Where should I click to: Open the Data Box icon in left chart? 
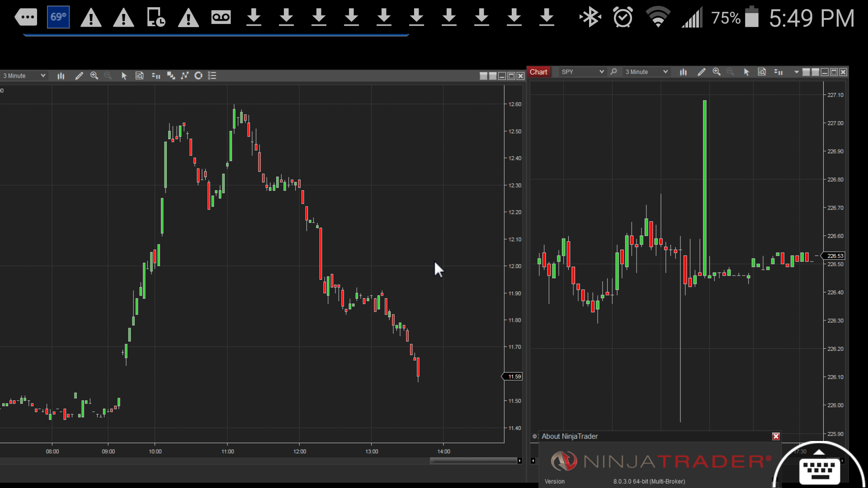point(140,76)
